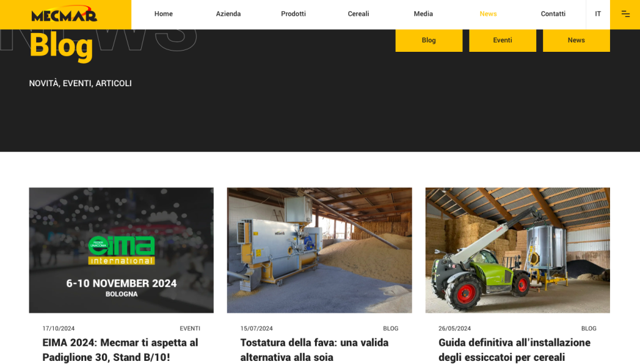
Task: Filter posts with the Eventi button
Action: coord(502,40)
